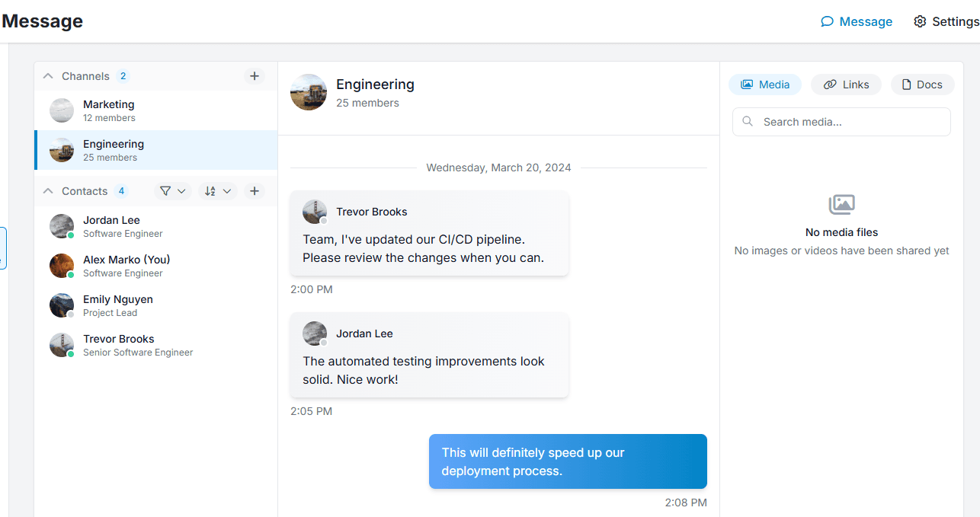Click the search magnifier icon in media panel
This screenshot has width=980, height=517.
[x=748, y=122]
